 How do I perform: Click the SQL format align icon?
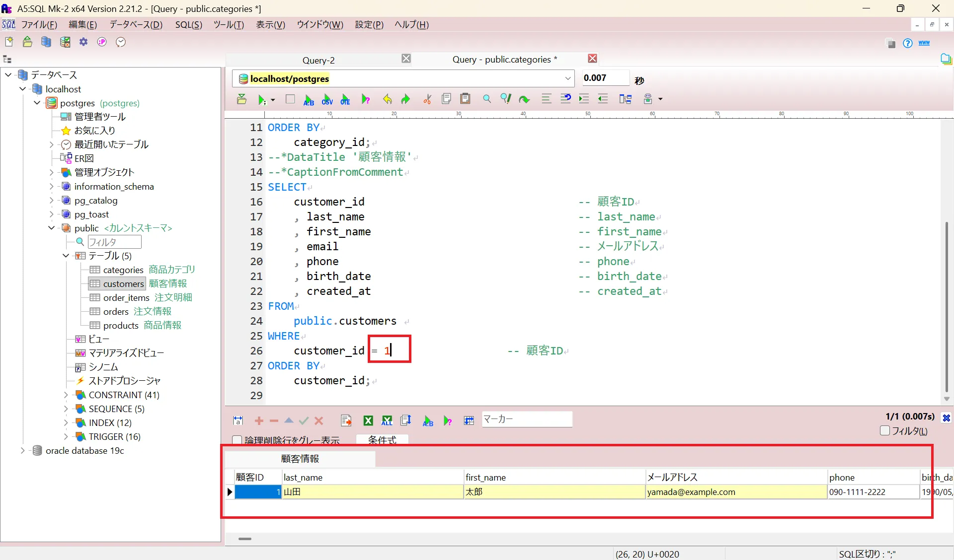point(546,99)
